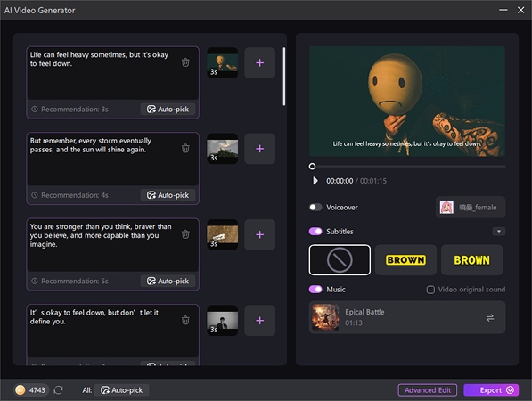The width and height of the screenshot is (532, 401).
Task: Open the cloudy sky clip thumbnail
Action: pos(223,149)
